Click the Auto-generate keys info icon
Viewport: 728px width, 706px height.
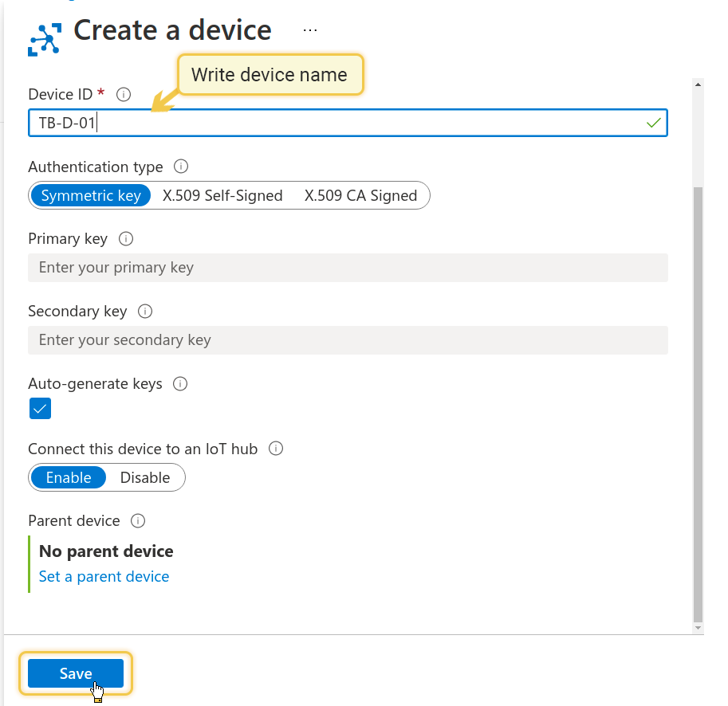[x=180, y=383]
